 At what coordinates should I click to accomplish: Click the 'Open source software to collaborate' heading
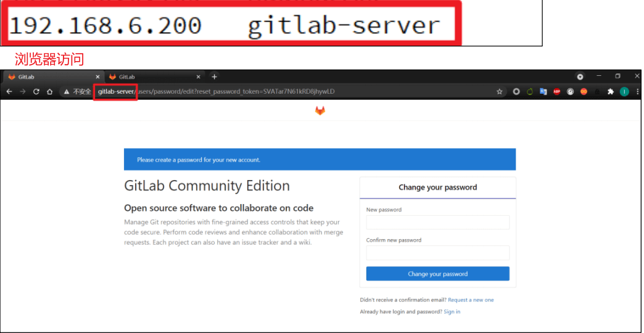[x=219, y=208]
